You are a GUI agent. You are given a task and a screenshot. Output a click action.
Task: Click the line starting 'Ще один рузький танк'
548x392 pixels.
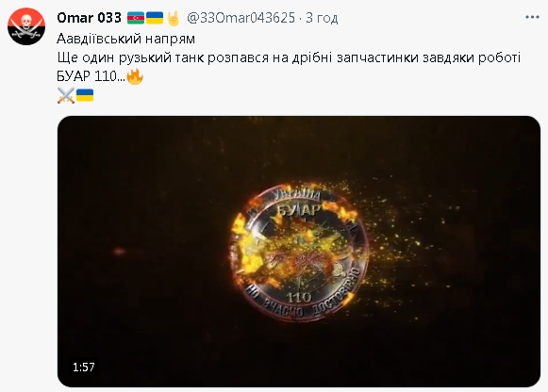point(289,57)
